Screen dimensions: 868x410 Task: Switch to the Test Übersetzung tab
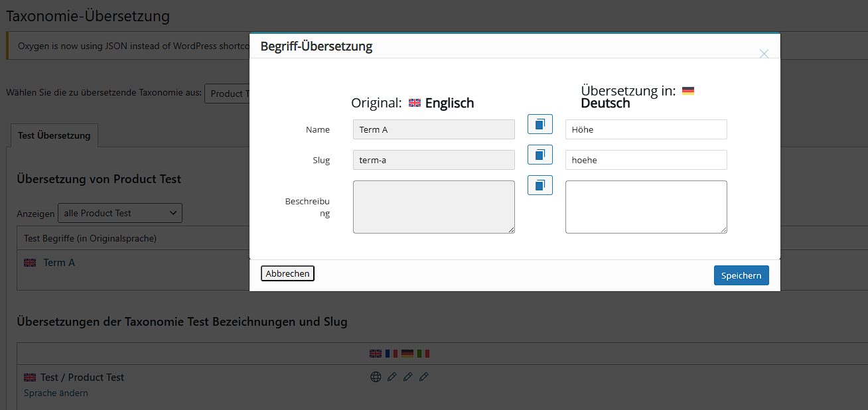(54, 135)
